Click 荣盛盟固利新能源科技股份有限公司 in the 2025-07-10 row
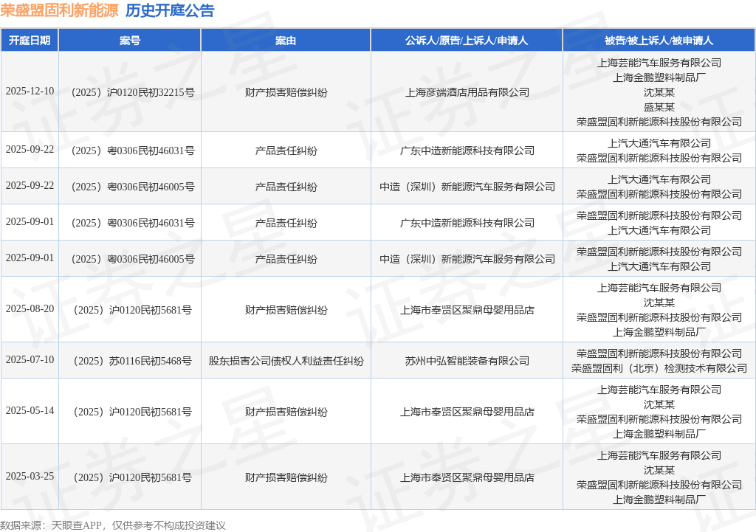Screen dimensions: 756x532 pyautogui.click(x=659, y=353)
